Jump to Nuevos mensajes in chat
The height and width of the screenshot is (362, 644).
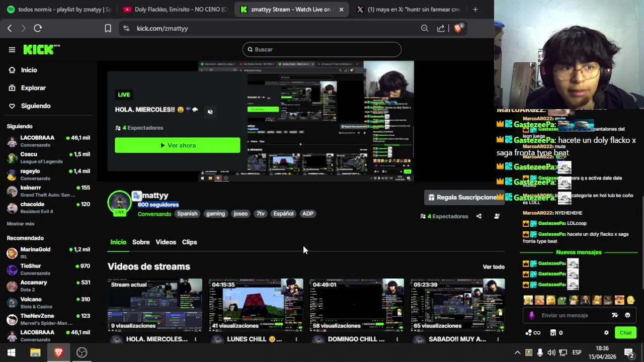579,252
